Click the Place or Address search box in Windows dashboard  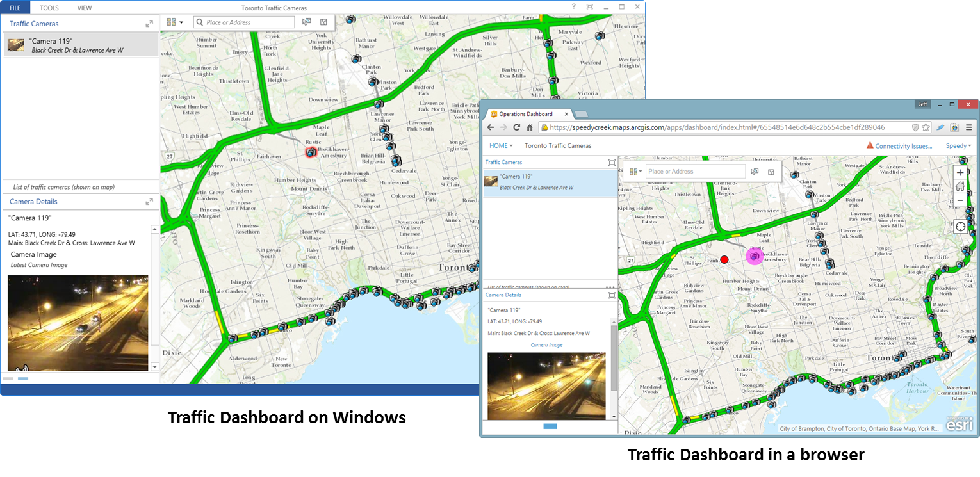coord(244,22)
